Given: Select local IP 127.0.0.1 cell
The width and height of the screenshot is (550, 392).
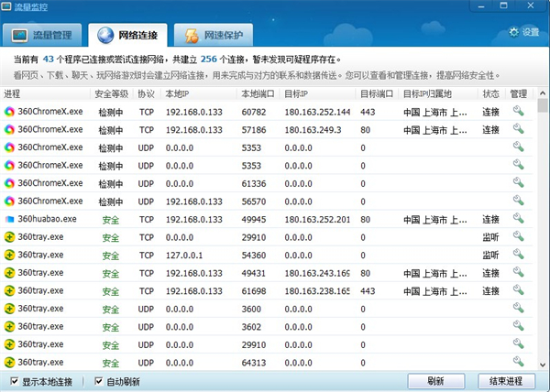Looking at the screenshot, I should tap(184, 256).
